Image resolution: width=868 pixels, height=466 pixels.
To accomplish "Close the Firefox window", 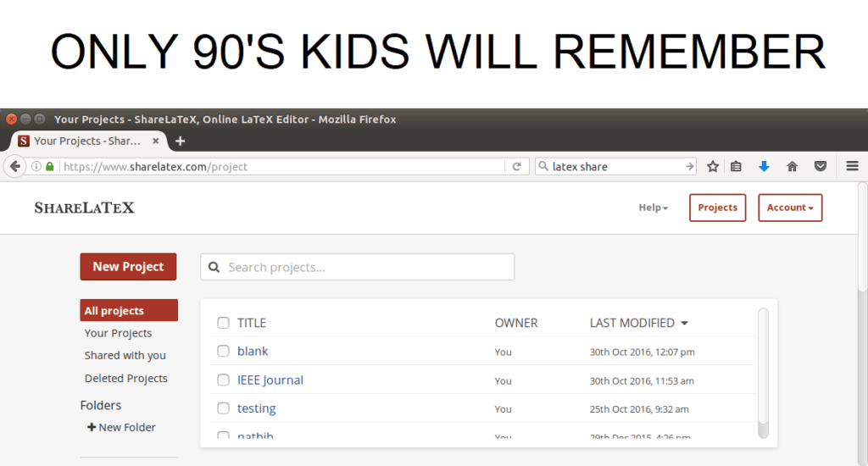I will click(x=11, y=119).
